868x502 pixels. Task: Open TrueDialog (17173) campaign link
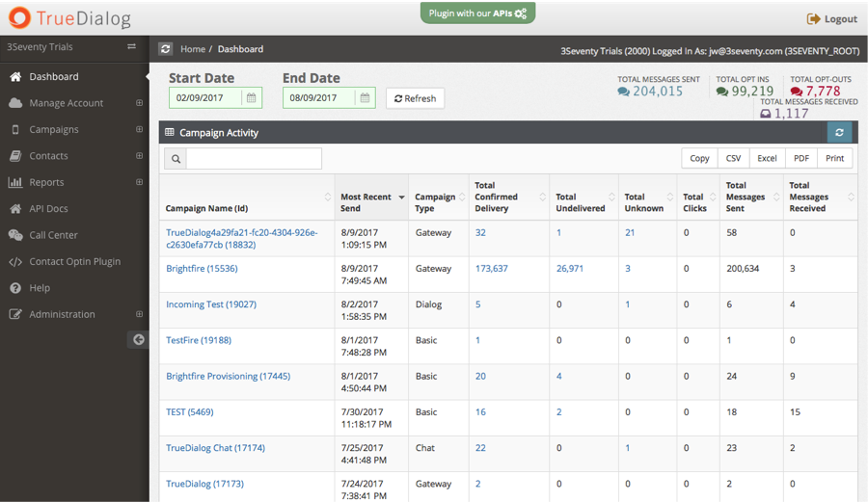click(204, 484)
